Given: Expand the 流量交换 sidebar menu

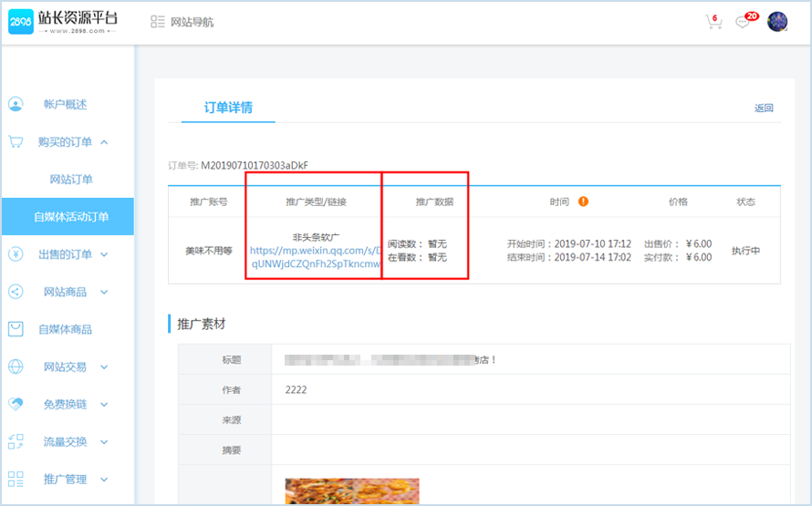Looking at the screenshot, I should click(104, 441).
